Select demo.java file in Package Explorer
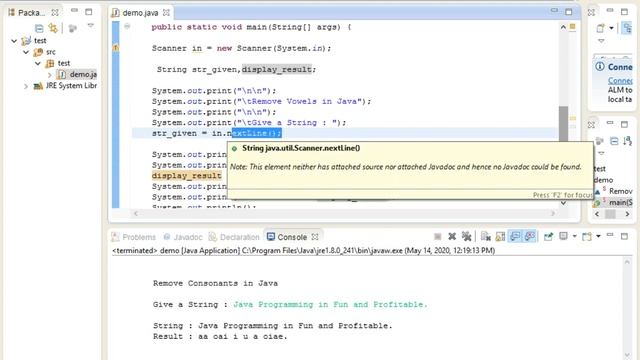The image size is (640, 360). point(77,74)
